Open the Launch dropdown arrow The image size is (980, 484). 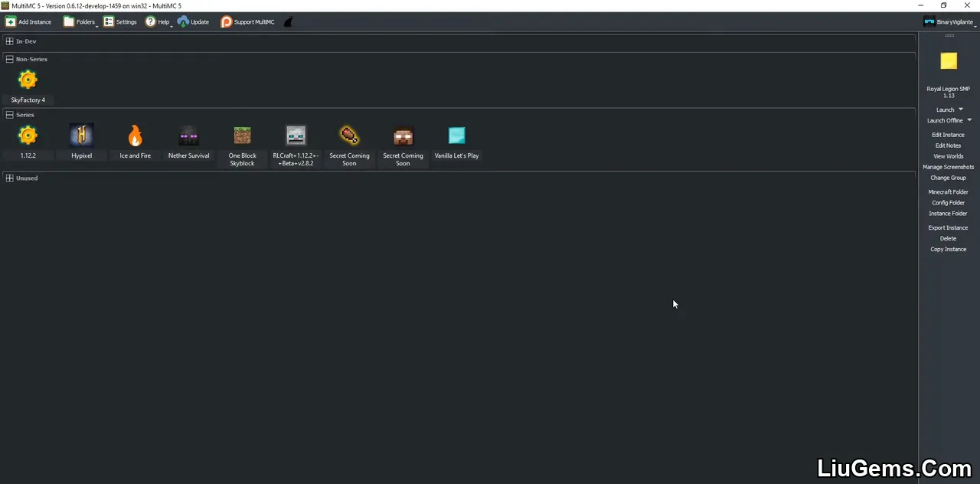click(x=961, y=110)
